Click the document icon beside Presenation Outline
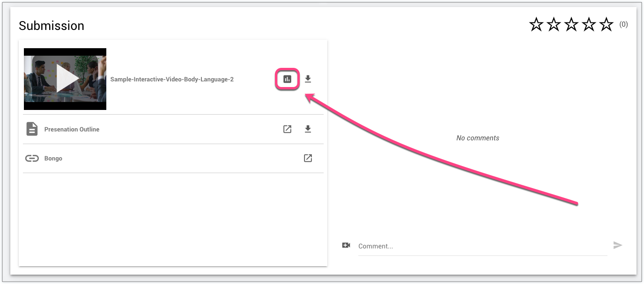The height and width of the screenshot is (284, 644). click(32, 129)
